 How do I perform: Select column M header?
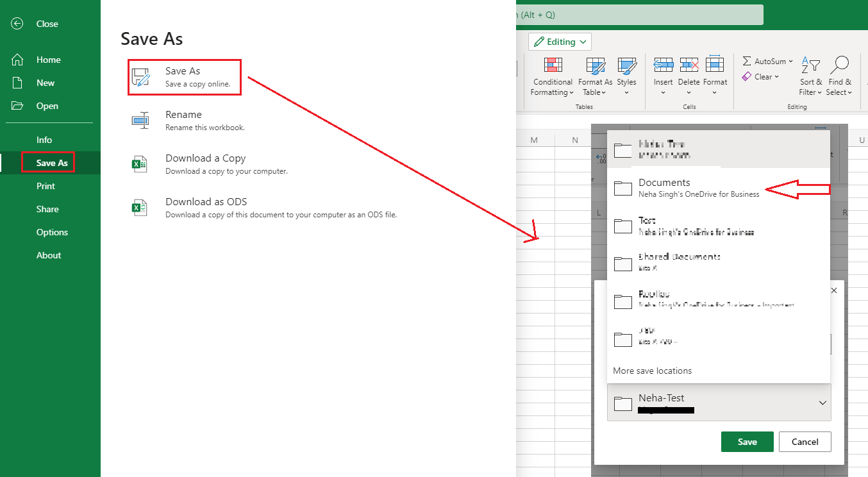(533, 140)
